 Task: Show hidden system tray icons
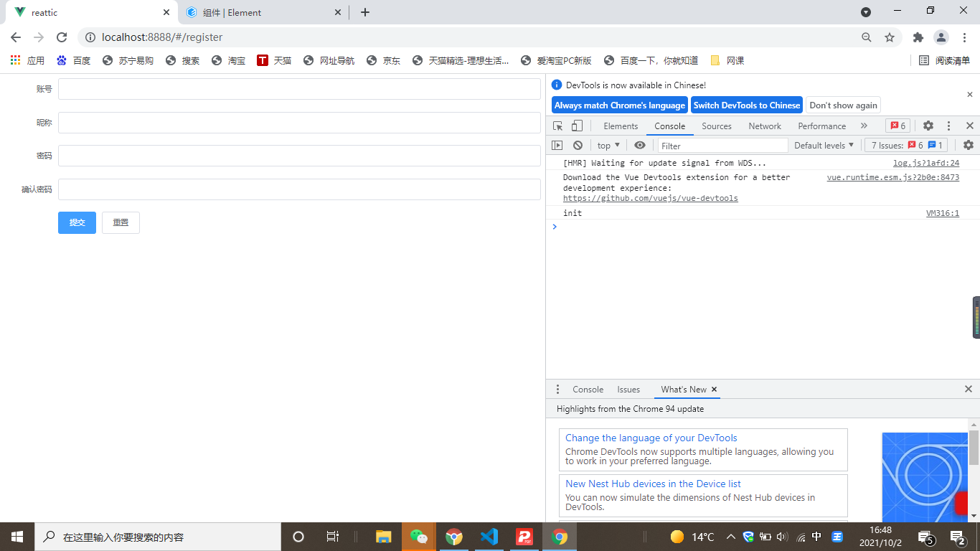click(730, 537)
